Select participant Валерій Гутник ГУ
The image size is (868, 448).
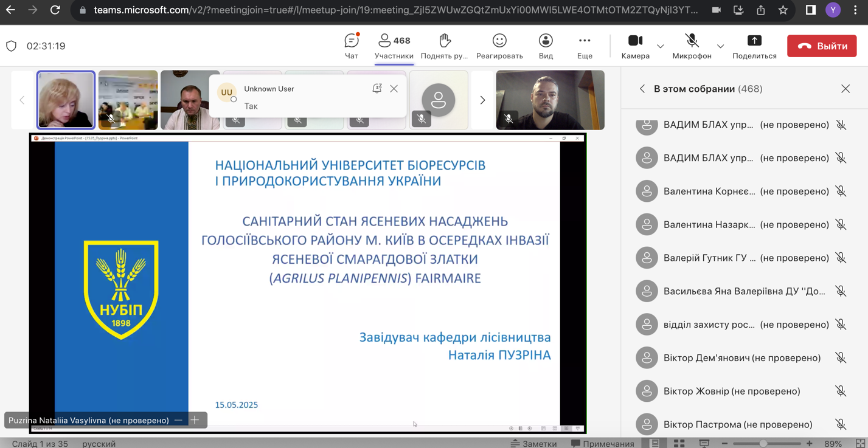tap(741, 258)
